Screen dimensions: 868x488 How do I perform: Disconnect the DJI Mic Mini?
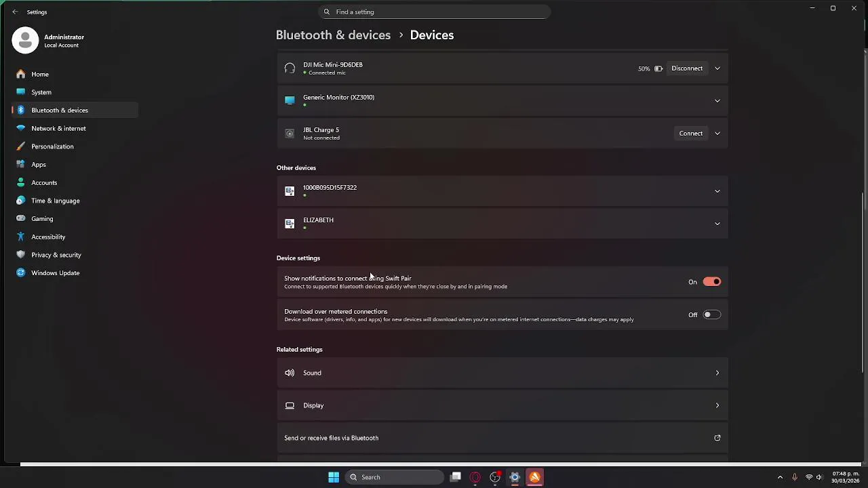coord(687,68)
